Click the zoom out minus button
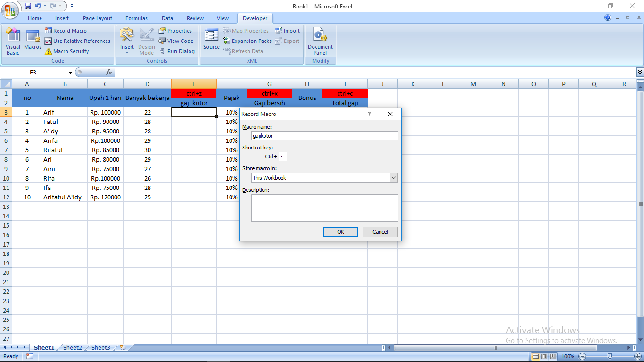 [x=583, y=356]
